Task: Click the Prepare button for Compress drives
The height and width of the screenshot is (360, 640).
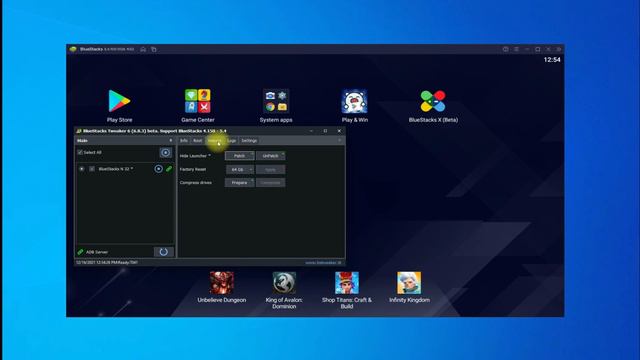Action: 240,183
